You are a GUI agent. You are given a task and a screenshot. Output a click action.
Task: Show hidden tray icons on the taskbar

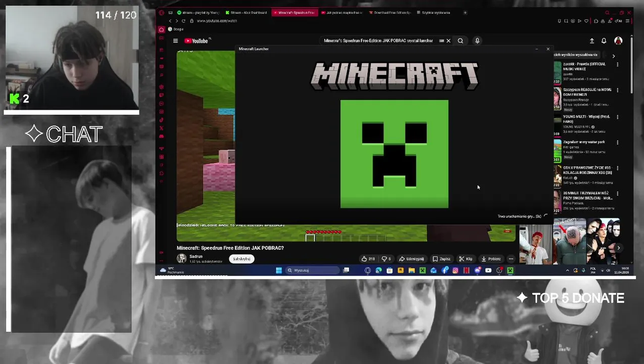(x=567, y=270)
